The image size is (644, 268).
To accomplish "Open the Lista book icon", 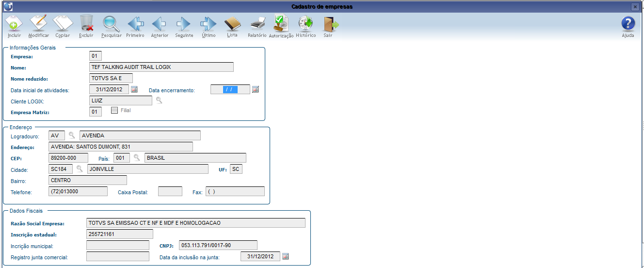I will click(232, 23).
